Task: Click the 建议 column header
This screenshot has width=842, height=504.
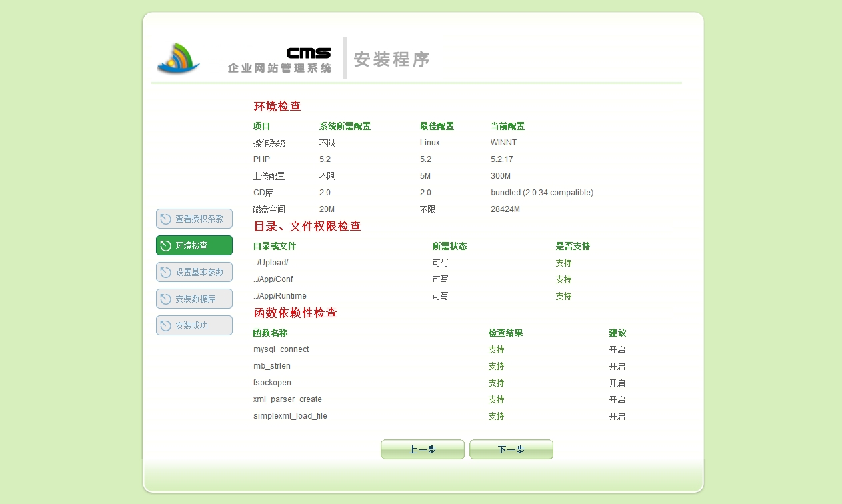Action: coord(617,333)
